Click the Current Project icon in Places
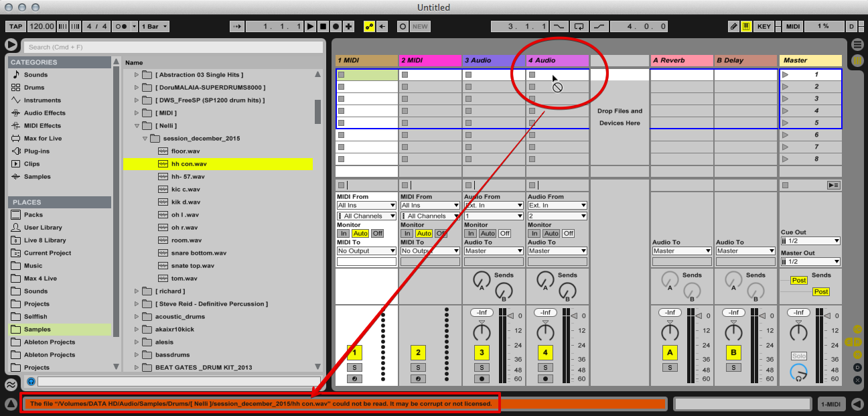868x416 pixels. click(x=15, y=253)
